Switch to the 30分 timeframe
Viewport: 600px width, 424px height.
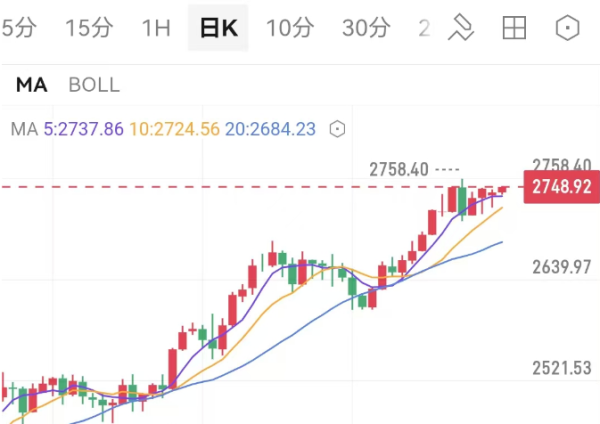(366, 28)
